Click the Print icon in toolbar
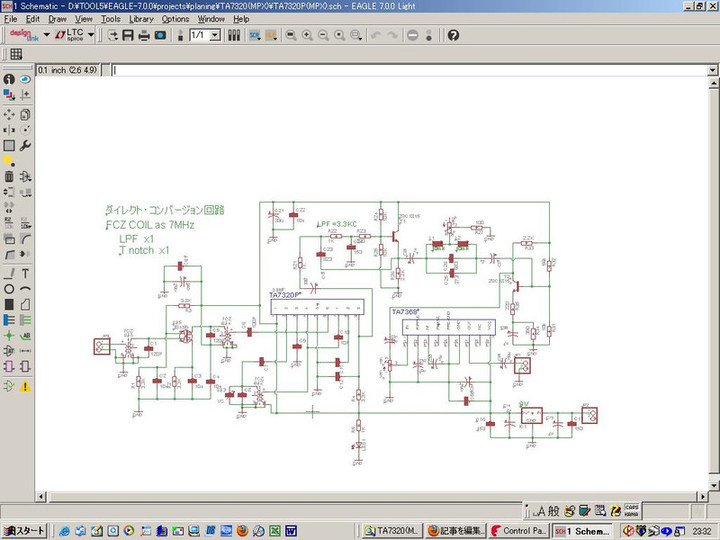Image resolution: width=720 pixels, height=540 pixels. (x=144, y=35)
